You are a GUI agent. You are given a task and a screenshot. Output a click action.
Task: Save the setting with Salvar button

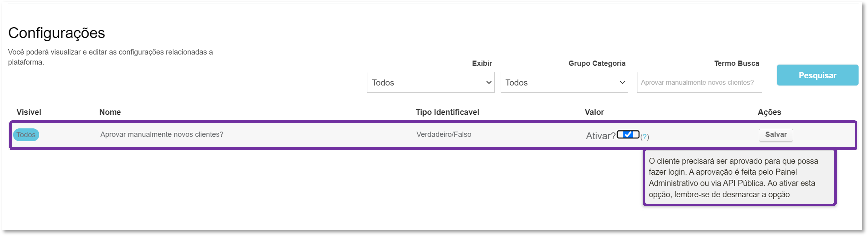(775, 135)
